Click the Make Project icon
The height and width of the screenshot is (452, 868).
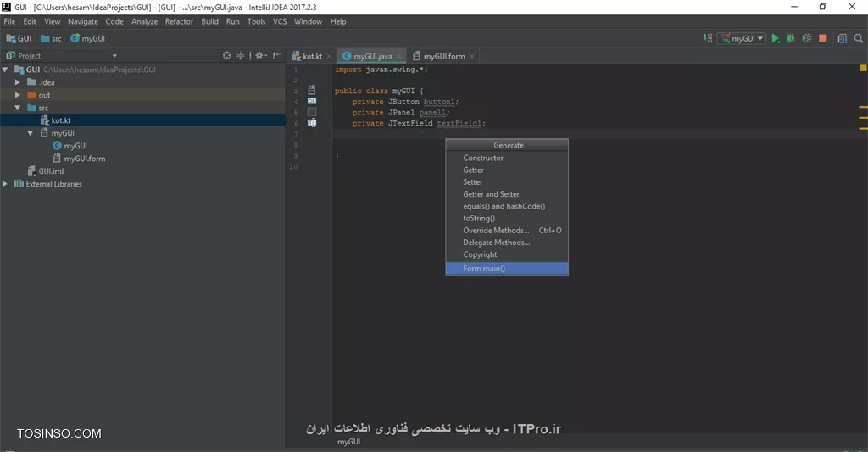click(x=708, y=38)
